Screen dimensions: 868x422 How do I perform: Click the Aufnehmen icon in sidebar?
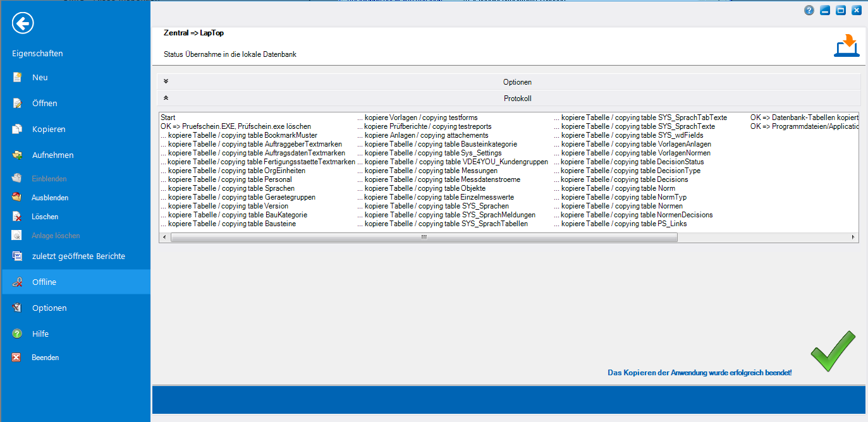click(x=18, y=155)
